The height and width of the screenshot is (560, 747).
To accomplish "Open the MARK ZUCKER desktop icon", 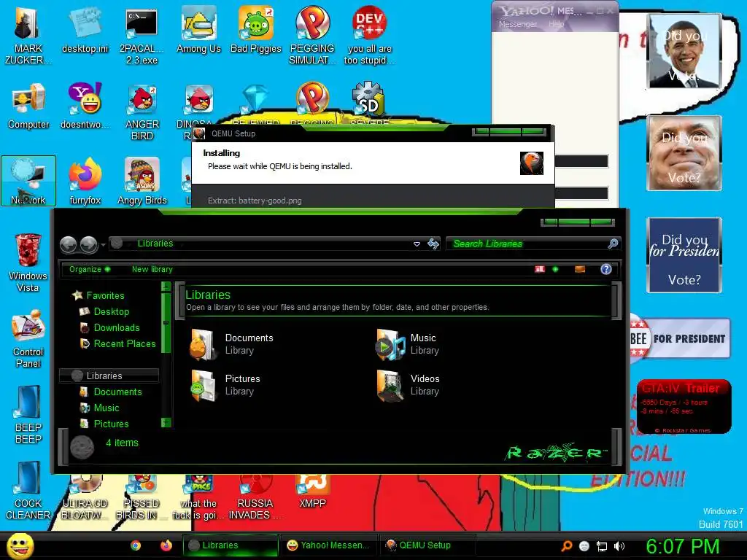I will (x=28, y=35).
